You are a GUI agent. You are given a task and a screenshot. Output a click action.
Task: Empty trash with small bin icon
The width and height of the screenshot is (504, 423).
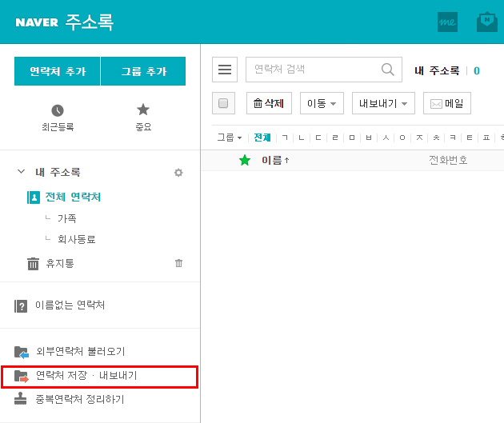[178, 263]
